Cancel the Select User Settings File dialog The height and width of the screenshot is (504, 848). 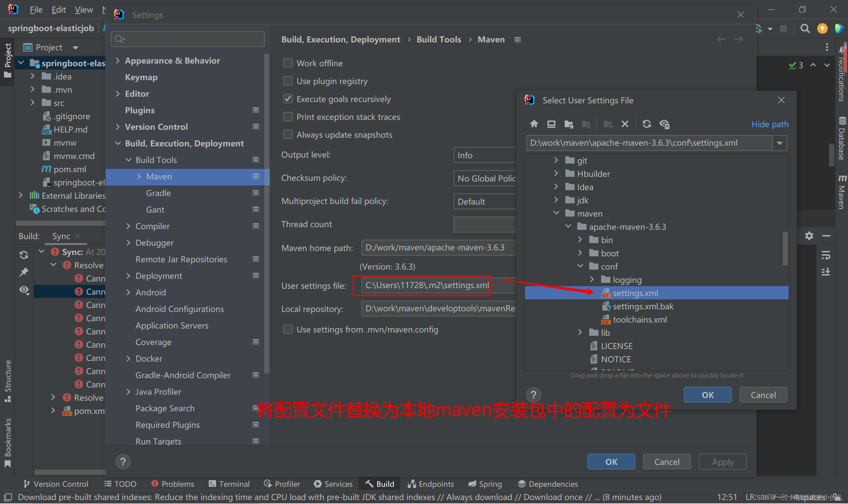763,395
